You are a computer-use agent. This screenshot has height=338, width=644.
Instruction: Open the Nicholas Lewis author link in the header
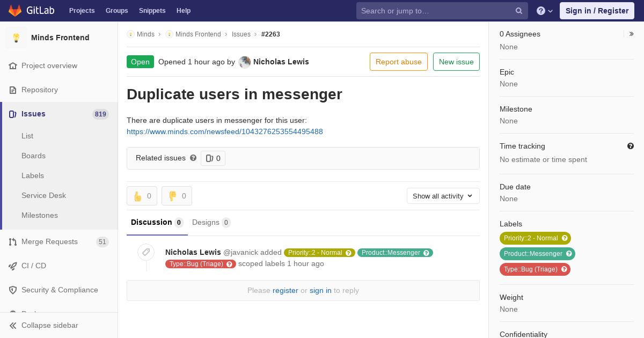point(281,62)
